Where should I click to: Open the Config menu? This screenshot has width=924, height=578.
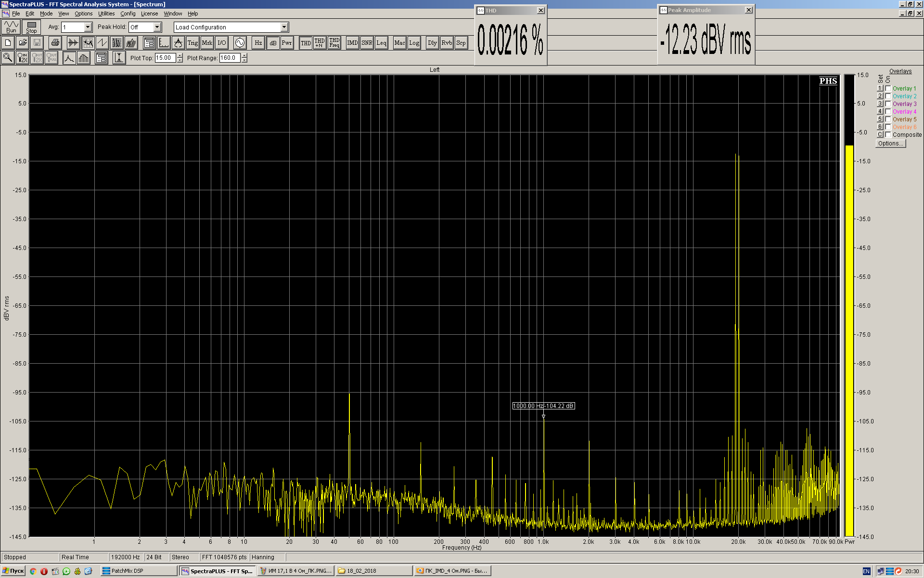[128, 13]
